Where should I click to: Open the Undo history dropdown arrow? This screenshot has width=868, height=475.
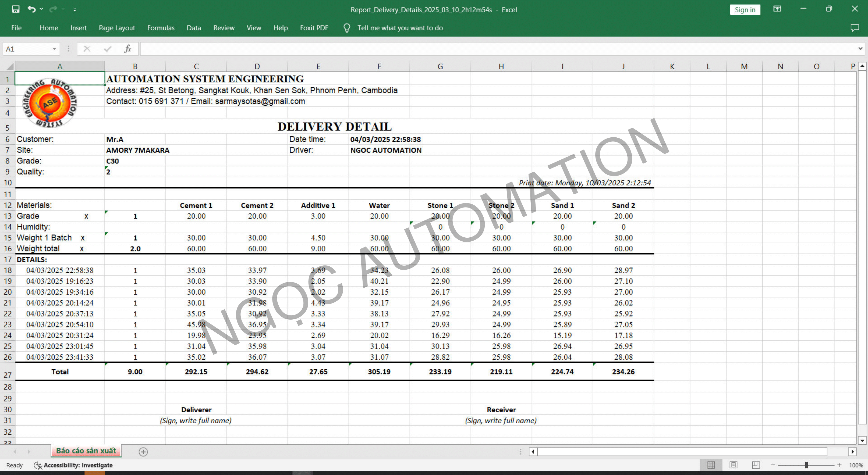coord(41,9)
